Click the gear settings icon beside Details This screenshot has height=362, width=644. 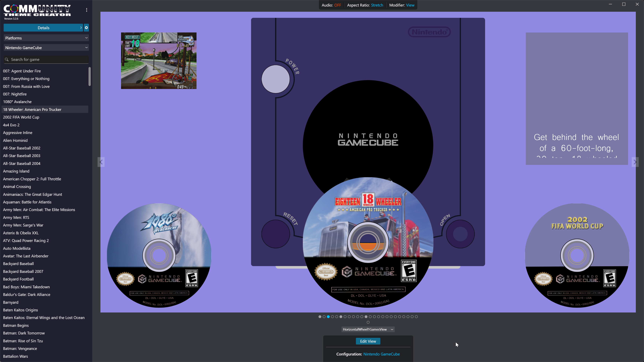[86, 28]
